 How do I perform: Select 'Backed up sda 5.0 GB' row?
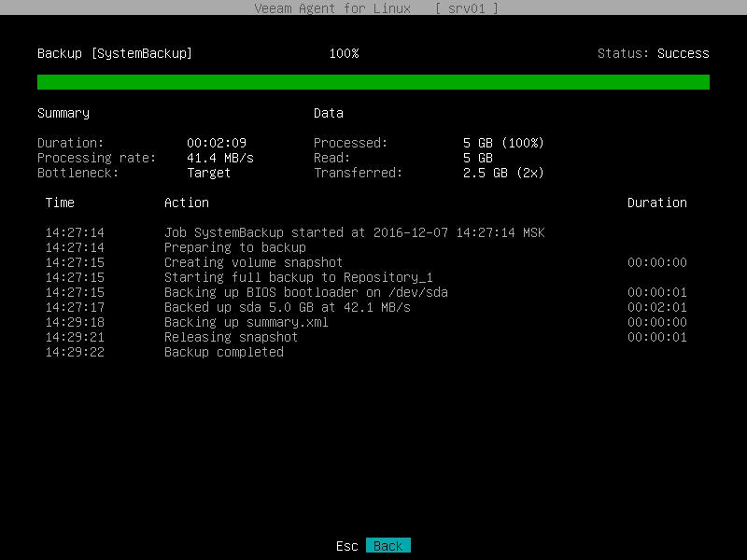tap(366, 307)
